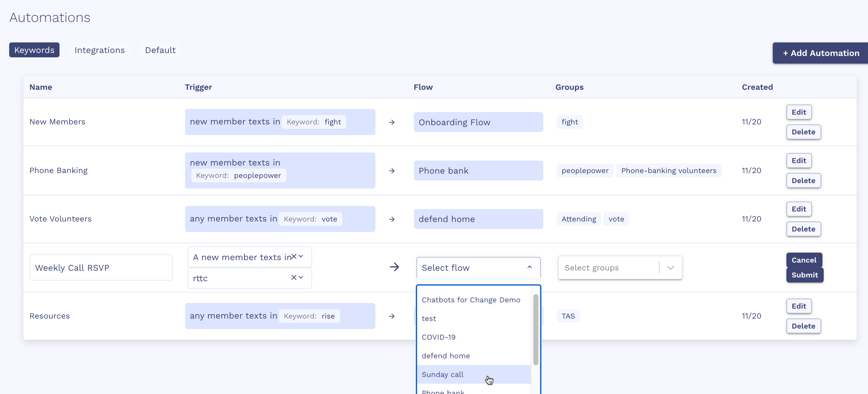This screenshot has width=868, height=394.
Task: Delete the Resources automation
Action: tap(804, 326)
